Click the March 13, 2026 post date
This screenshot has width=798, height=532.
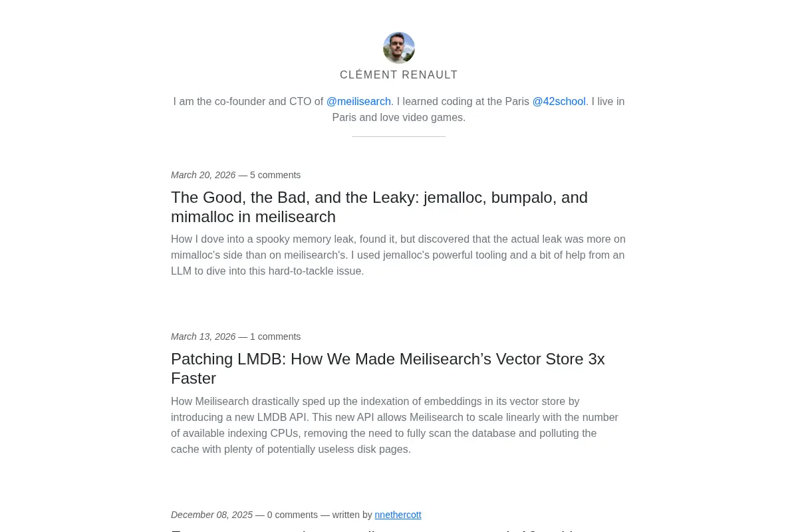coord(203,336)
